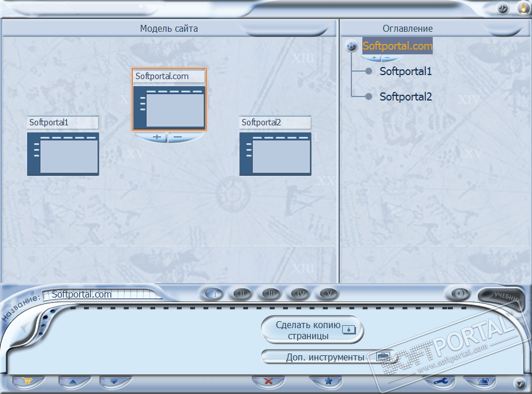The width and height of the screenshot is (532, 394).
Task: Switch to step III tab
Action: pos(271,293)
